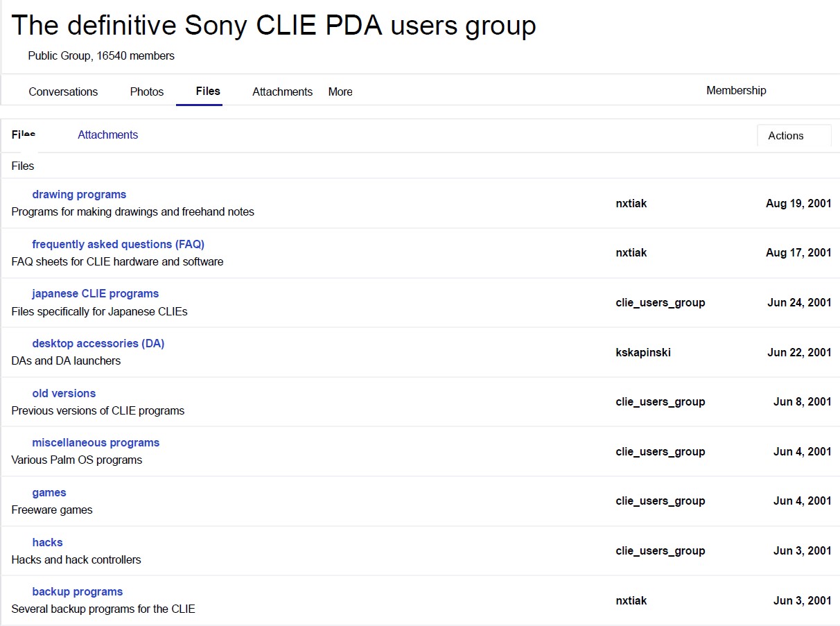Open the miscellaneous programs folder
This screenshot has width=840, height=626.
pyautogui.click(x=96, y=442)
